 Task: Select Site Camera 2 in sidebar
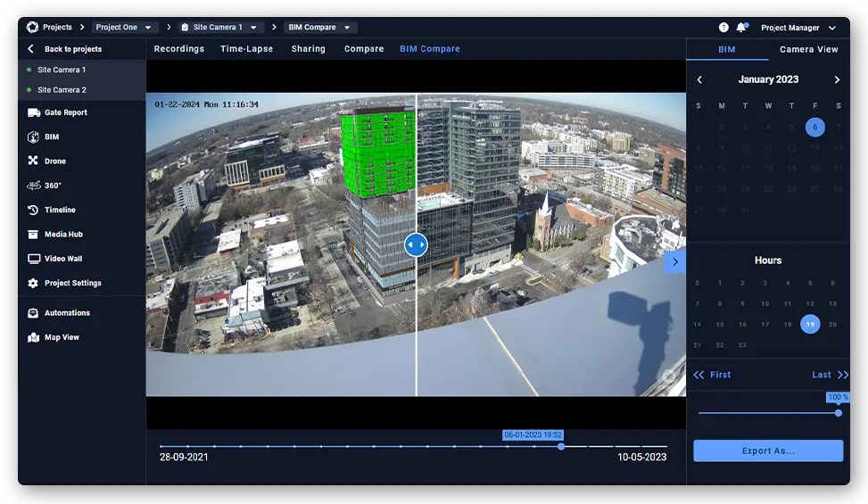click(62, 90)
